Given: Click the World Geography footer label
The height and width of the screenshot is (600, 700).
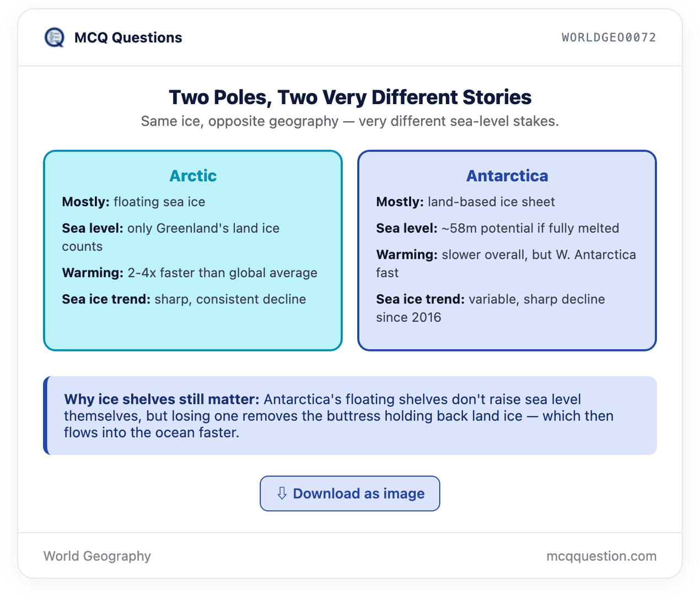Looking at the screenshot, I should [97, 556].
